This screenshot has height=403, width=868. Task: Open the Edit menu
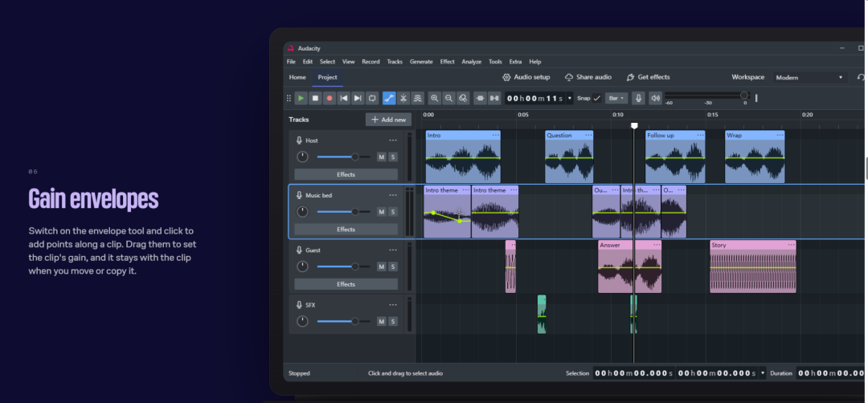tap(308, 62)
